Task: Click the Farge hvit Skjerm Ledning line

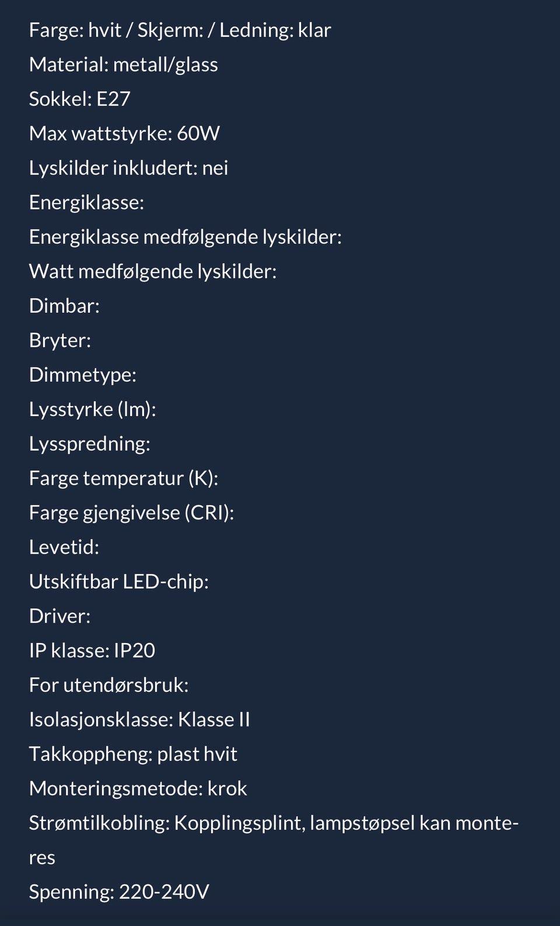Action: 180,30
